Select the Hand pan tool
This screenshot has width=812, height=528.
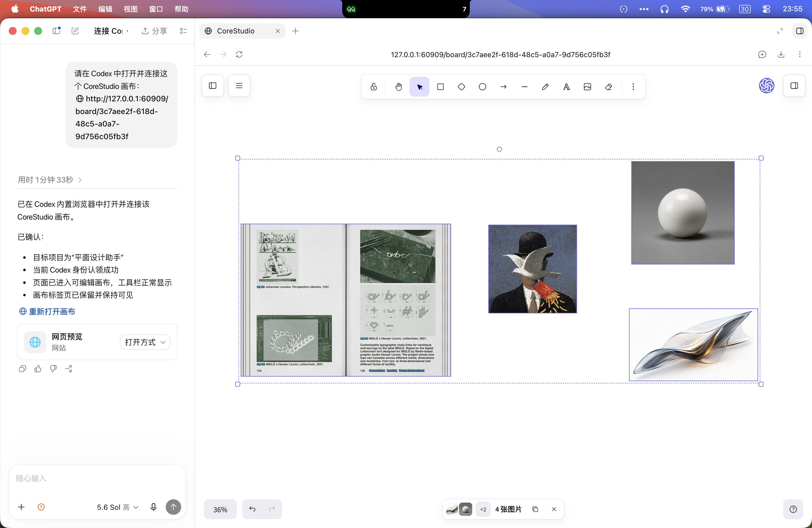[399, 87]
